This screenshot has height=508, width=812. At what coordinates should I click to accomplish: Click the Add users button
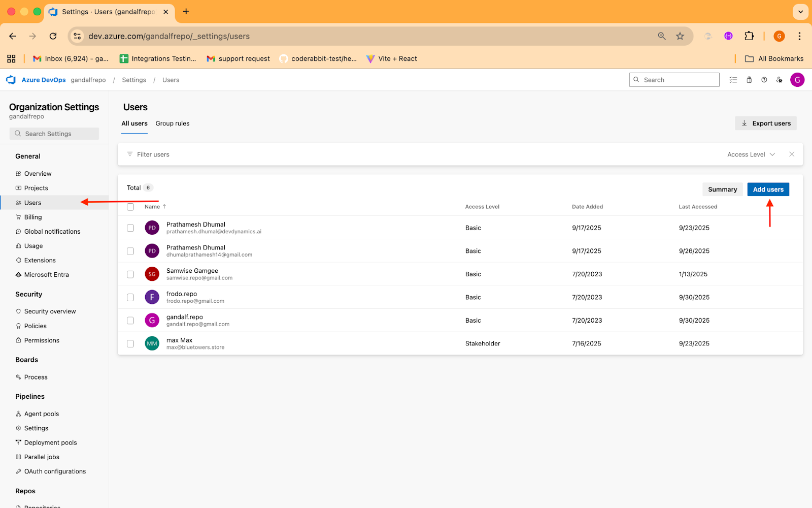point(768,189)
